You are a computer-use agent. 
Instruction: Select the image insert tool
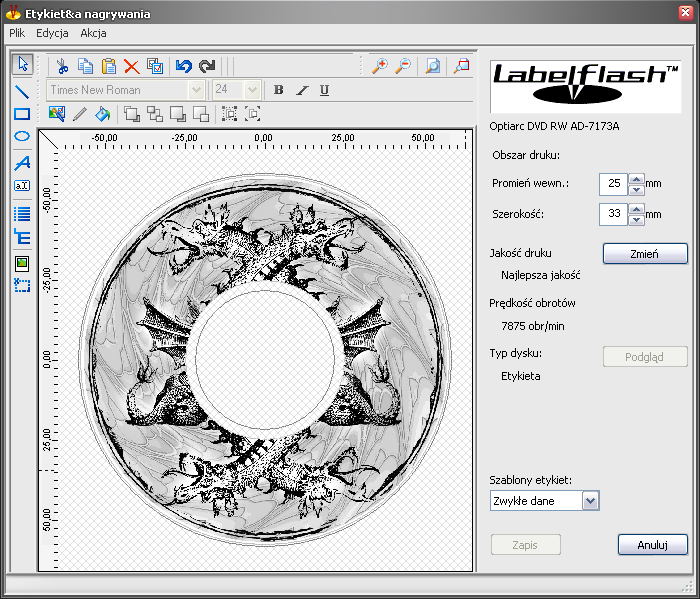pos(22,263)
